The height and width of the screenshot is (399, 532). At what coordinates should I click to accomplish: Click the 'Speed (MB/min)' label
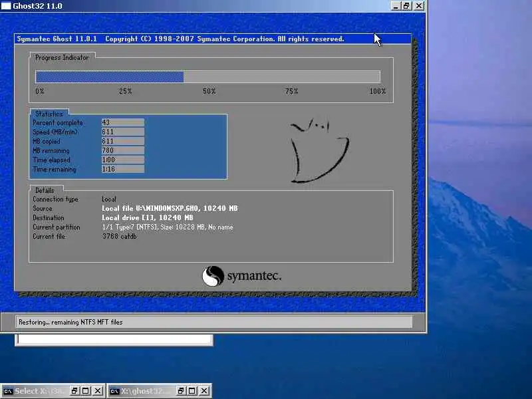click(x=55, y=132)
